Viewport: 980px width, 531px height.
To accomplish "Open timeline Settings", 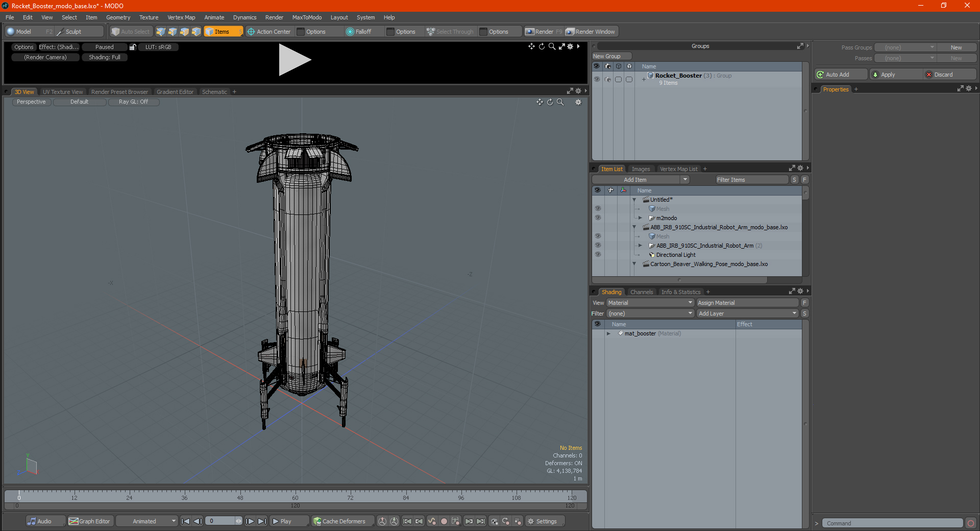I will point(545,521).
